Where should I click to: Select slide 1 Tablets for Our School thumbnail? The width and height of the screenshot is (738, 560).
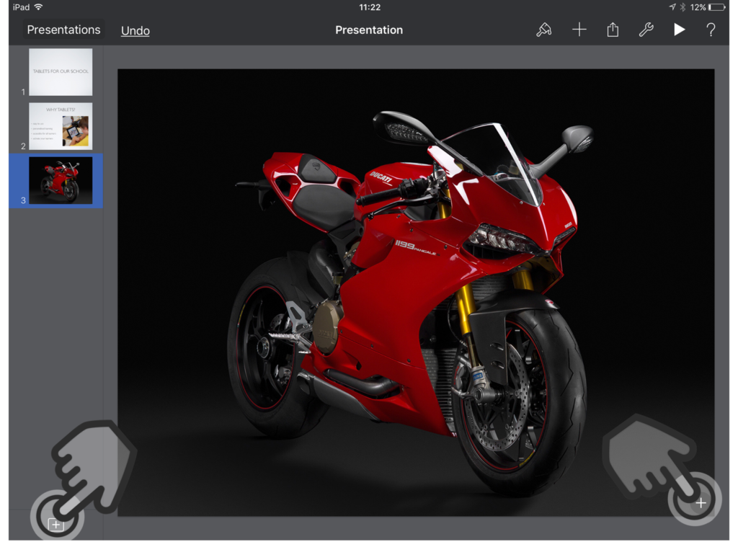tap(61, 72)
